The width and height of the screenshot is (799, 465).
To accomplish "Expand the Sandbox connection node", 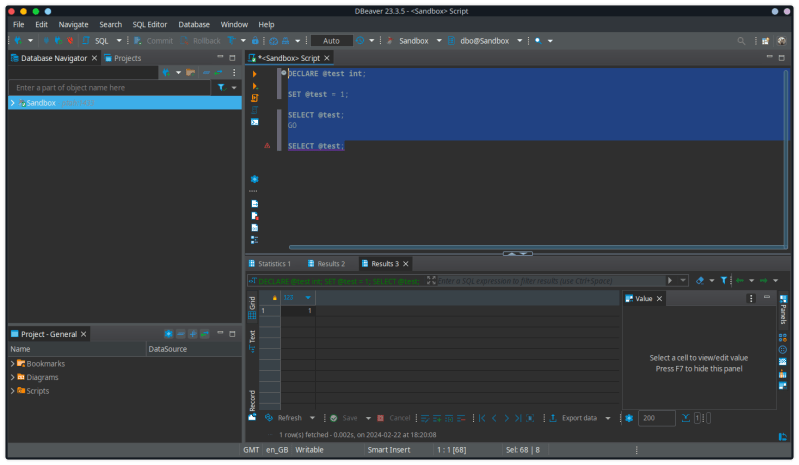I will [x=13, y=103].
